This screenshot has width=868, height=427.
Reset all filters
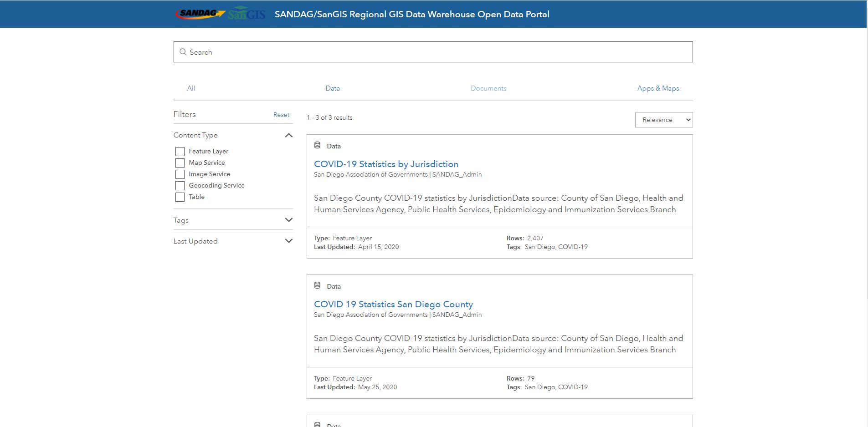click(281, 115)
